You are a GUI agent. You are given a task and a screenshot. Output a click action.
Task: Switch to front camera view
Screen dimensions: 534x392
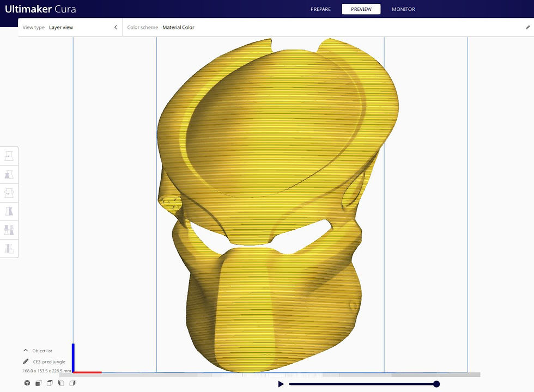pyautogui.click(x=39, y=383)
